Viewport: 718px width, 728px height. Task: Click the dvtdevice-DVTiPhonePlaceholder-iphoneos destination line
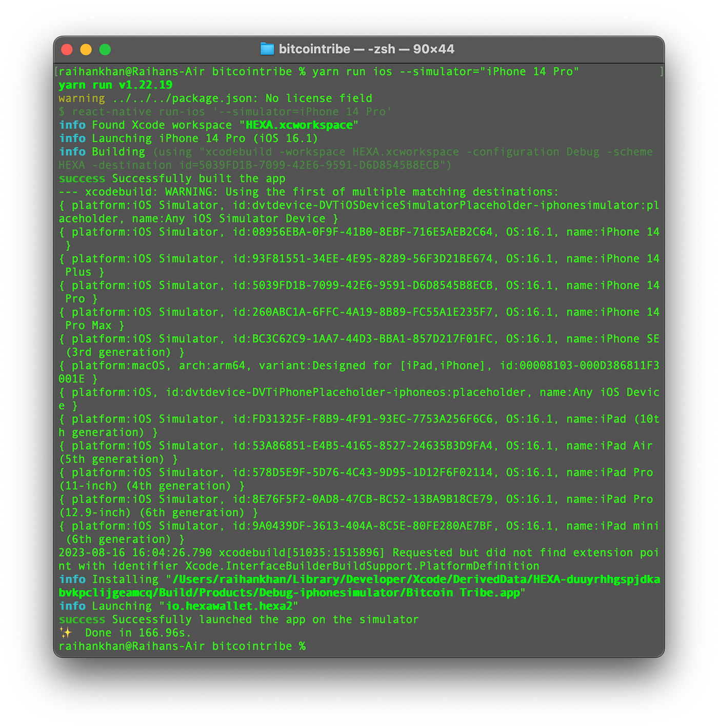click(x=359, y=392)
